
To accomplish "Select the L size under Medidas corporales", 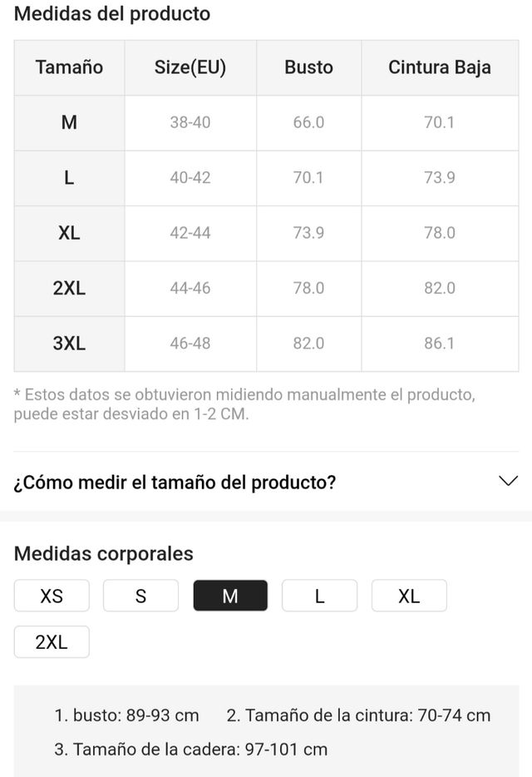I will [319, 596].
